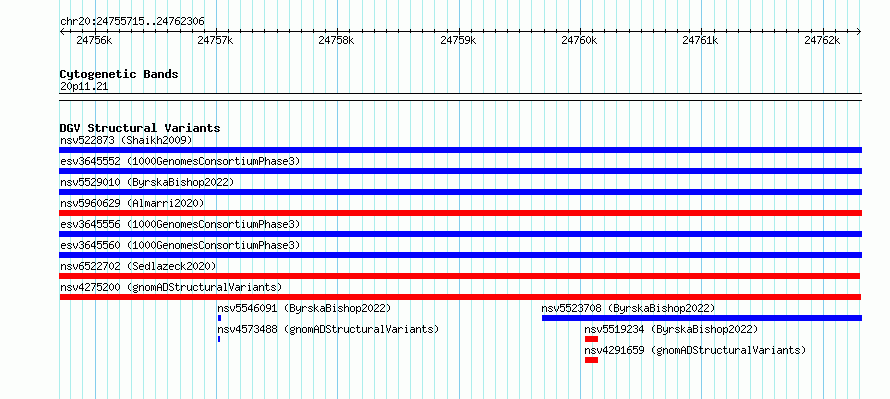
Task: Click the small blue mark under nsv5546091
Action: tap(219, 318)
